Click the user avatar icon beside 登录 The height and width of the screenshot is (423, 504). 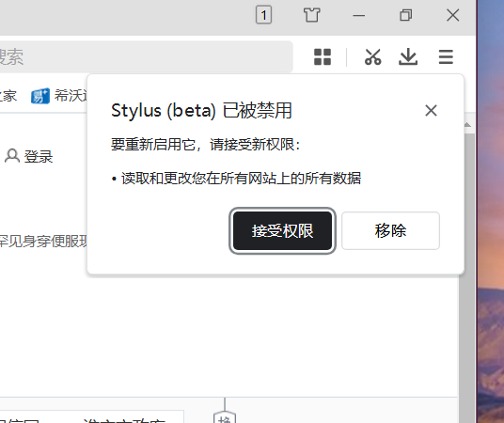coord(12,156)
